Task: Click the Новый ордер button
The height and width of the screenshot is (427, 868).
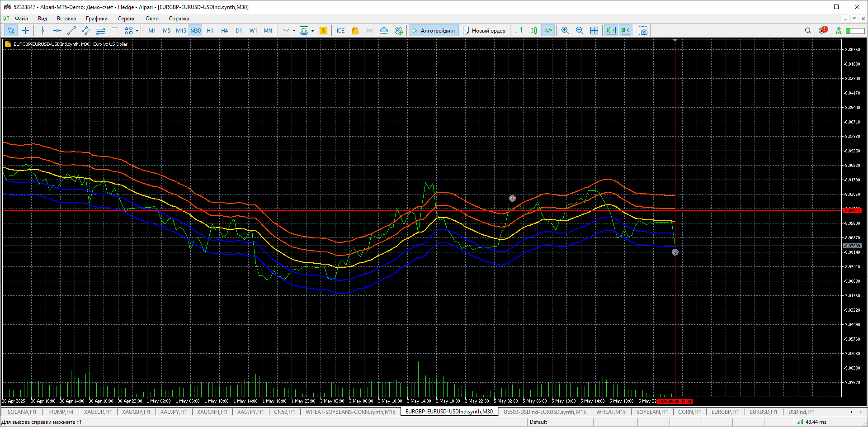Action: tap(484, 31)
